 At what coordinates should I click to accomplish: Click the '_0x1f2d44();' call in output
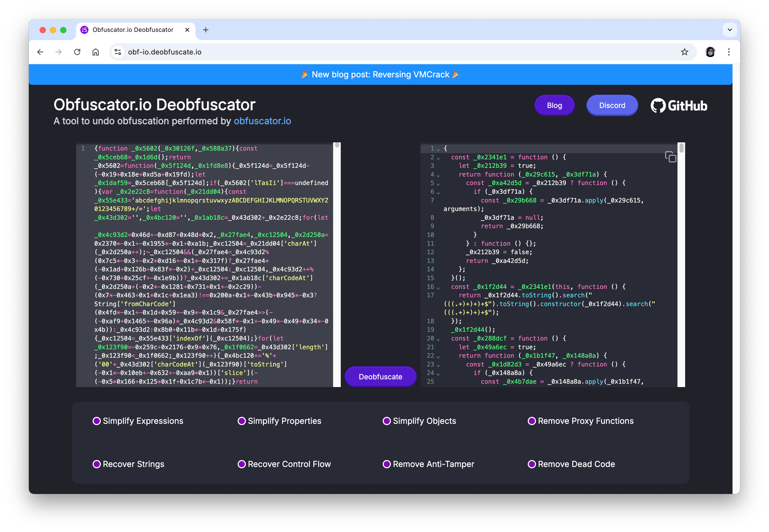(x=473, y=330)
